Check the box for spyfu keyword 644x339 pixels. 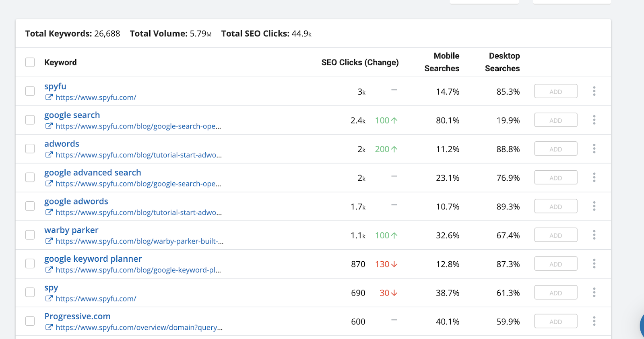point(30,91)
